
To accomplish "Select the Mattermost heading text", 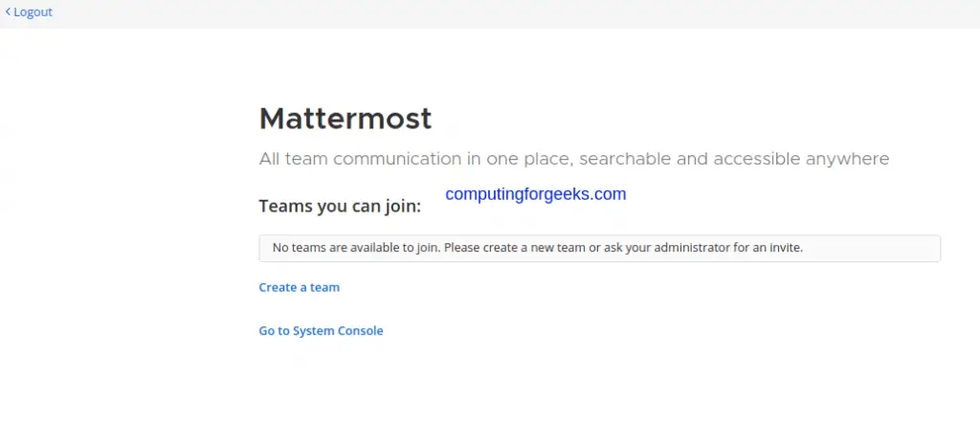I will pyautogui.click(x=345, y=119).
